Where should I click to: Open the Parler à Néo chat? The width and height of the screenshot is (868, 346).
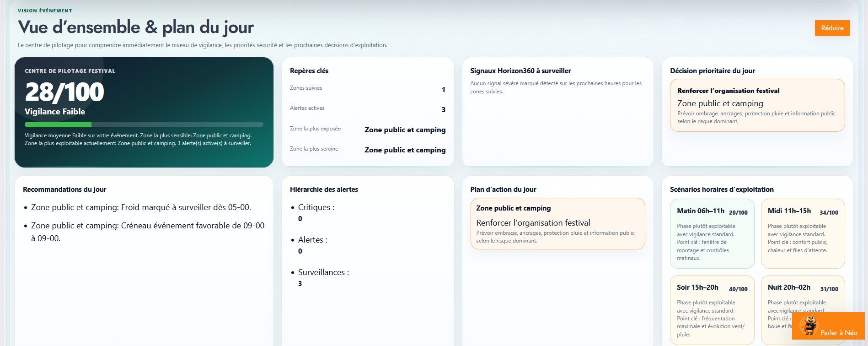point(838,333)
